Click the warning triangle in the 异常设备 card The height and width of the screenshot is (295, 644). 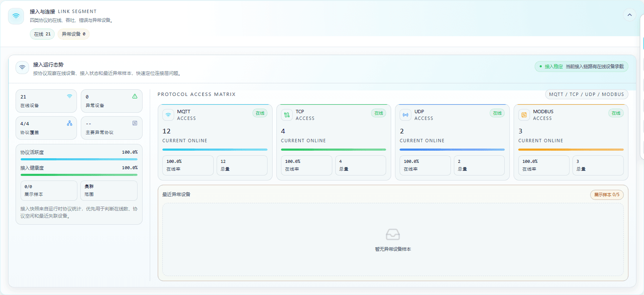(135, 96)
